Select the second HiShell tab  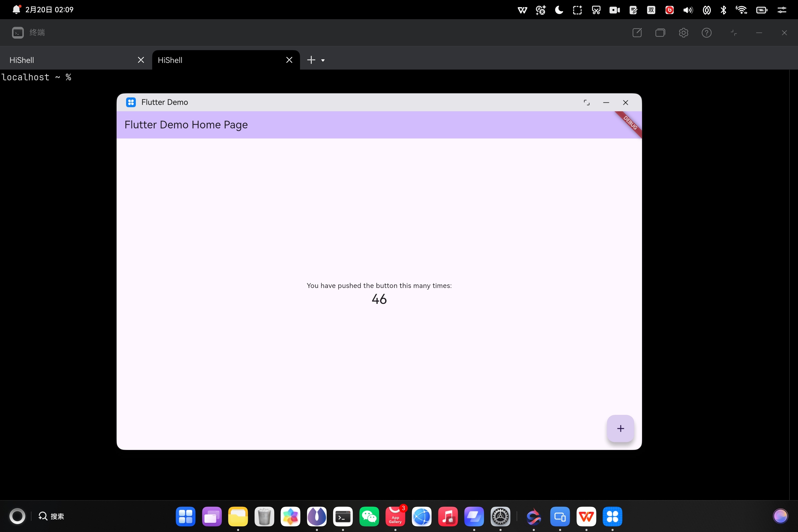(217, 60)
